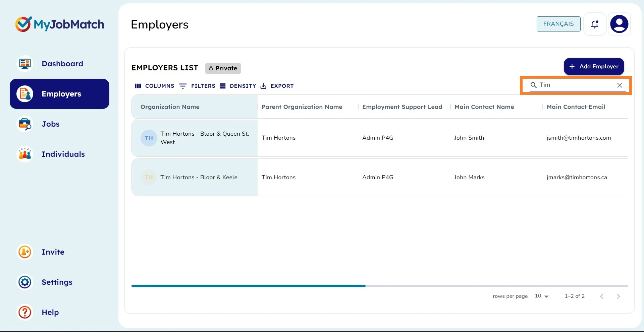644x332 pixels.
Task: Open the Help page
Action: click(x=50, y=312)
